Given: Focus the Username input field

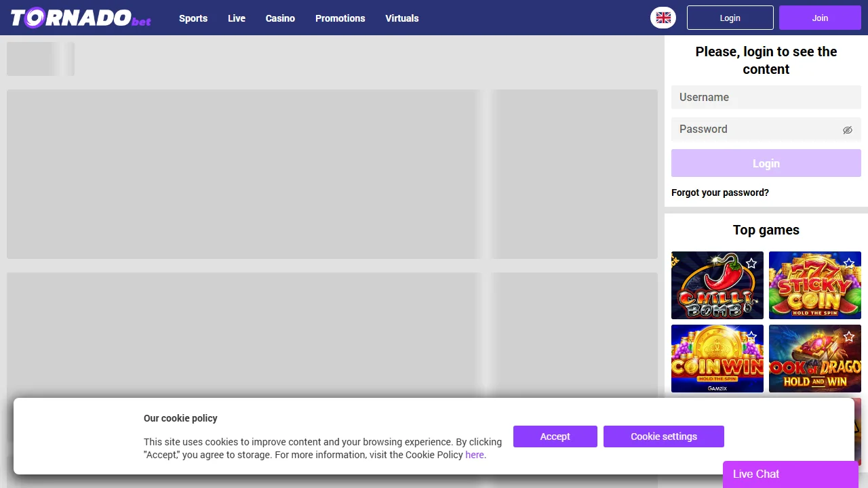Looking at the screenshot, I should click(766, 98).
